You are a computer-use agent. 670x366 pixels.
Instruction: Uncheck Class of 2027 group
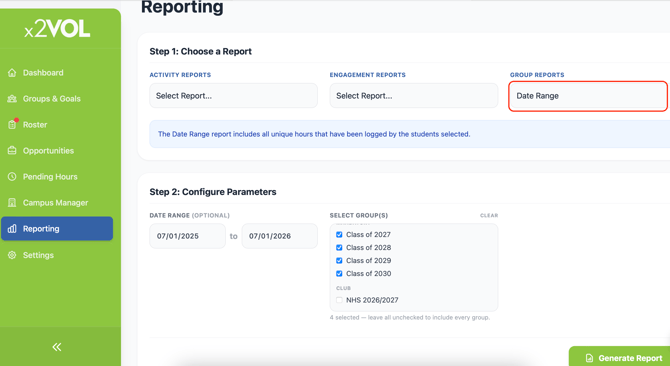tap(339, 234)
